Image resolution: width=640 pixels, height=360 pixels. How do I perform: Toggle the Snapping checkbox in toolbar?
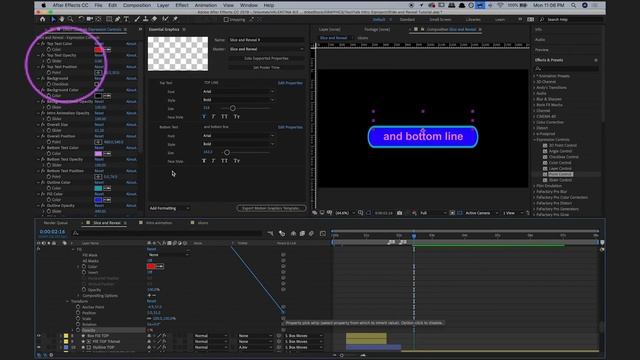coord(226,20)
